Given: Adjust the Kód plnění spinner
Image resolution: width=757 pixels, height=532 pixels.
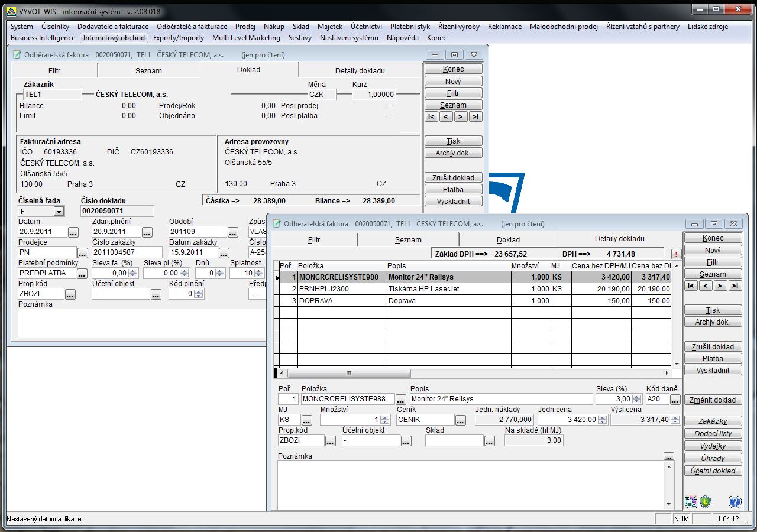Looking at the screenshot, I should [x=199, y=294].
